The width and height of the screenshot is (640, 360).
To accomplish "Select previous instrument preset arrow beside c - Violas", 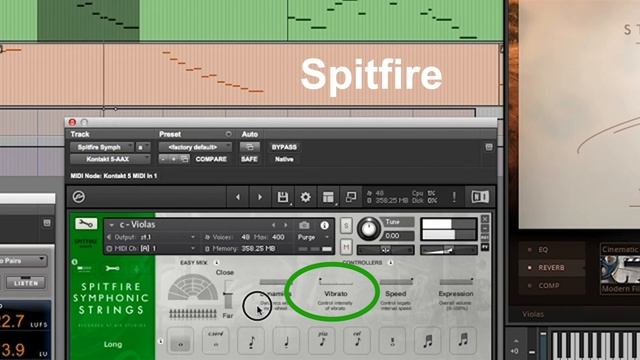I will coord(273,225).
